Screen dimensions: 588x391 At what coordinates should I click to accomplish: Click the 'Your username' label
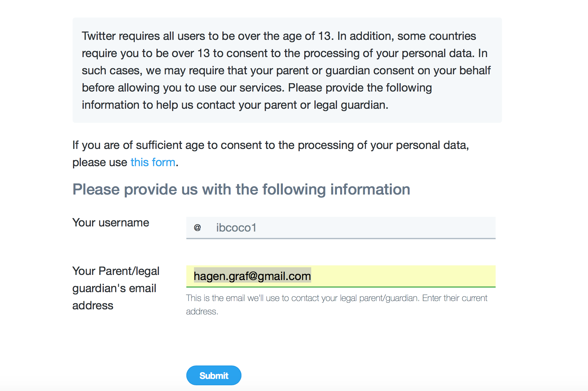coord(111,222)
